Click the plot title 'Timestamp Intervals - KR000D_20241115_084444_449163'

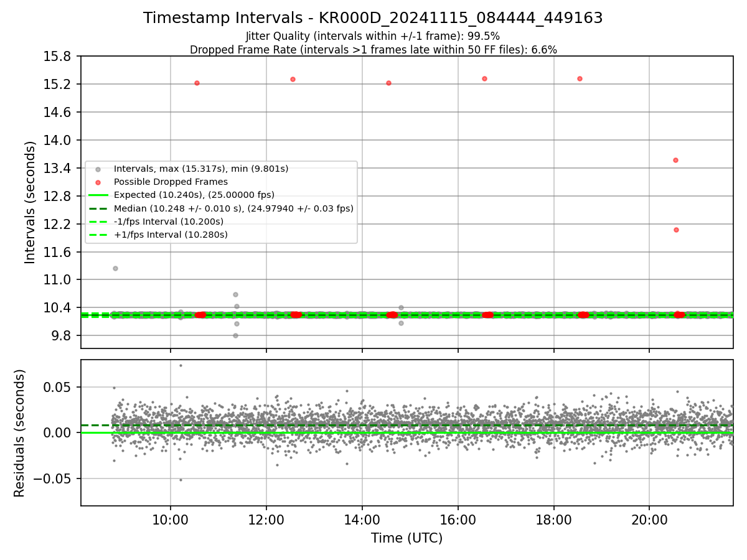coord(373,18)
